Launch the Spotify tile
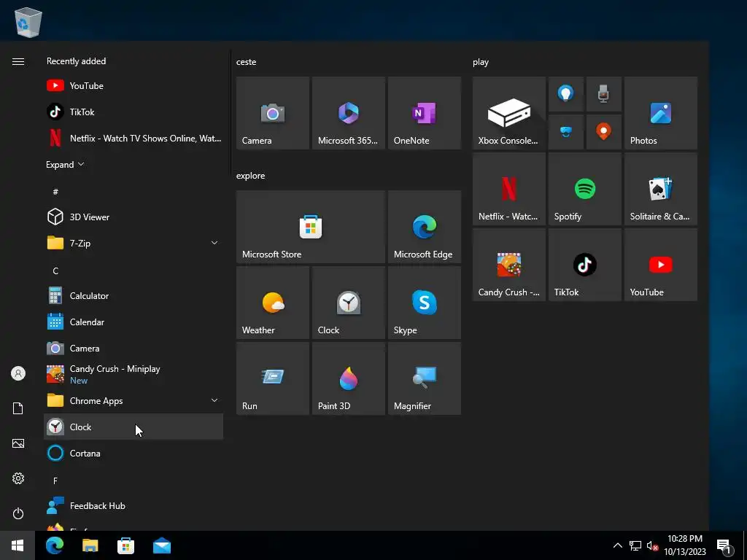Screen dimensions: 747x560 585,189
